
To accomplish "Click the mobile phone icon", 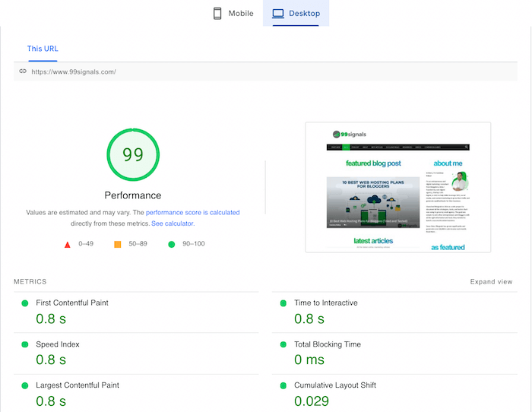I will (x=217, y=13).
